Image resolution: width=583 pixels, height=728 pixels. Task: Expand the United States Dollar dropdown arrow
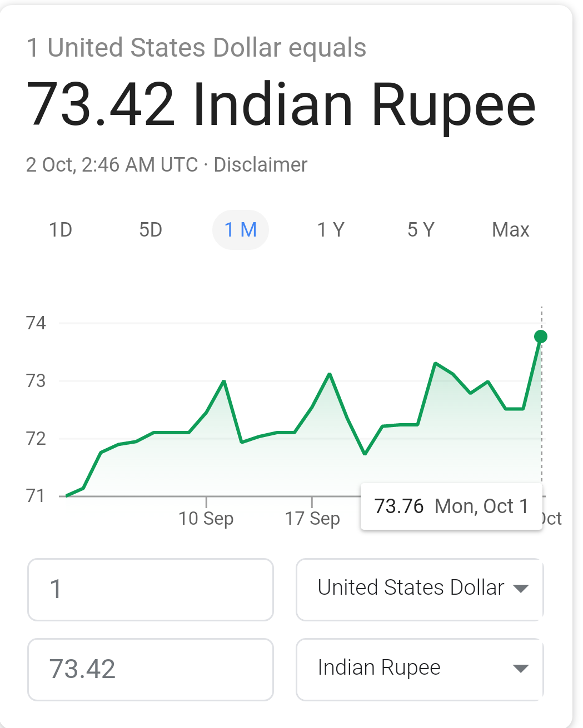point(521,589)
